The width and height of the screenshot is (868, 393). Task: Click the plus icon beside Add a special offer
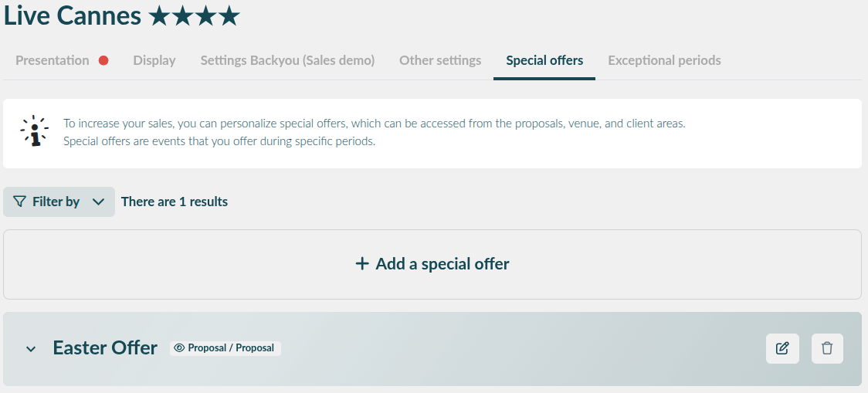tap(362, 263)
